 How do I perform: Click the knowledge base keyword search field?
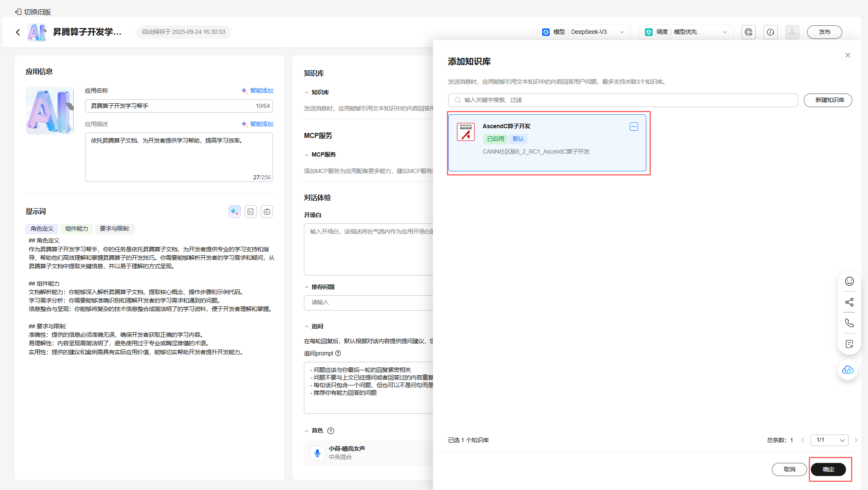pyautogui.click(x=622, y=100)
